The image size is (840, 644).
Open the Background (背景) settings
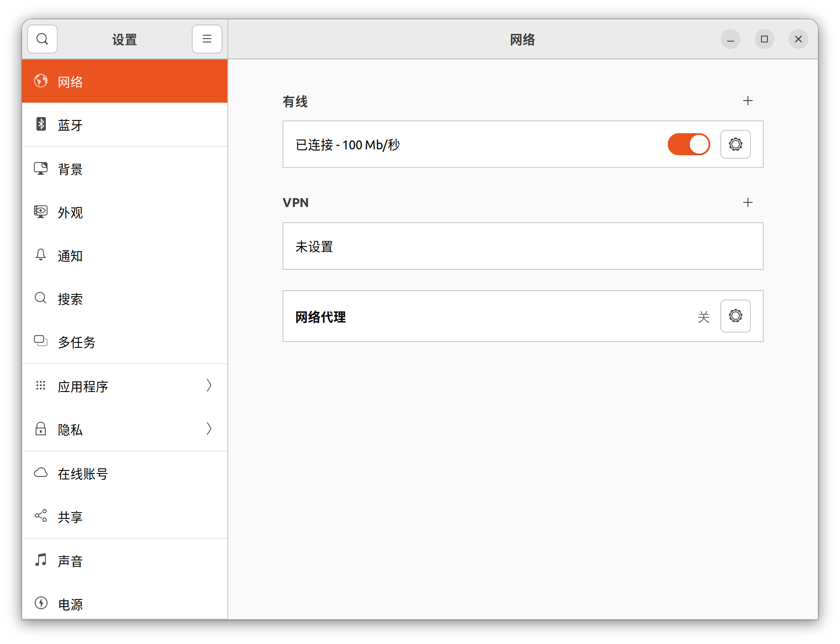[70, 169]
